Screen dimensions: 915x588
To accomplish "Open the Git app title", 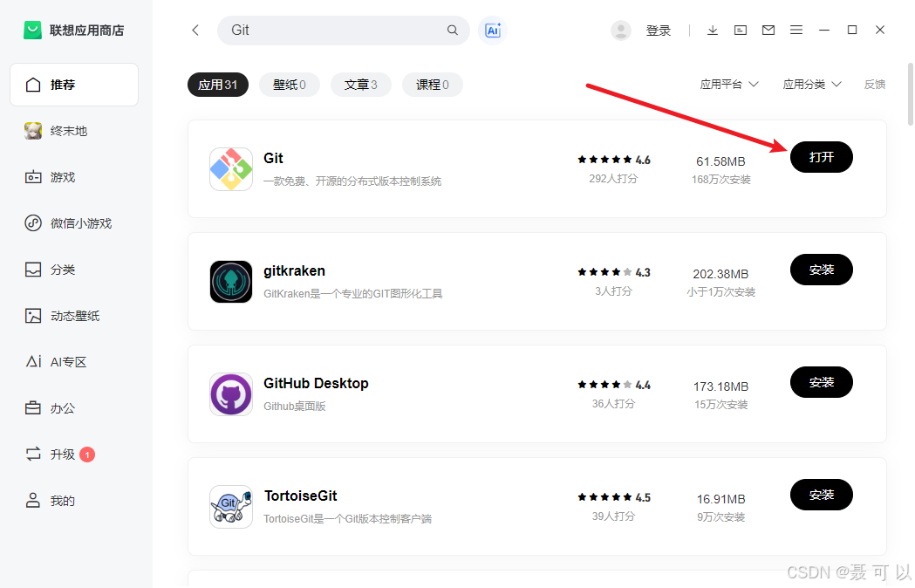I will pos(273,158).
